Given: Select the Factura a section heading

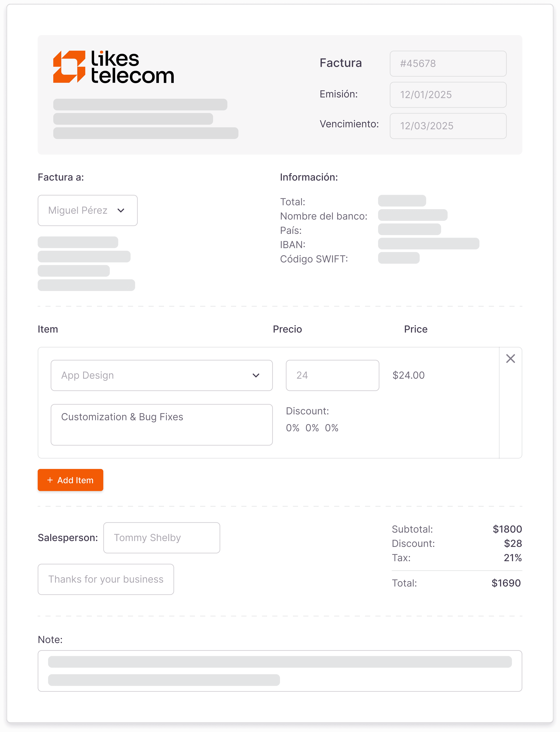Looking at the screenshot, I should 60,177.
